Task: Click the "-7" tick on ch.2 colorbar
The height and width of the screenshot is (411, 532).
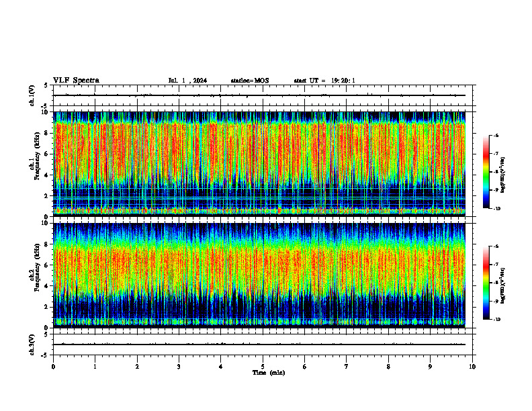Action: click(496, 265)
